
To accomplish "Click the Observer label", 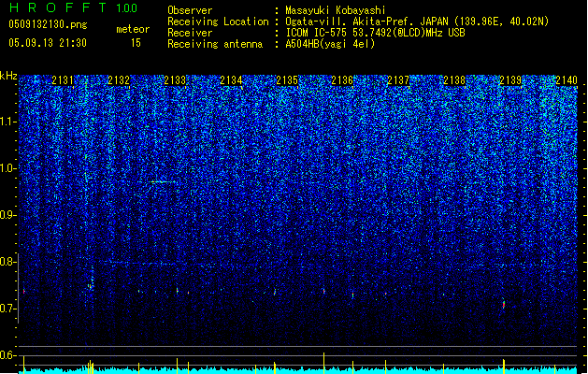I will click(190, 10).
